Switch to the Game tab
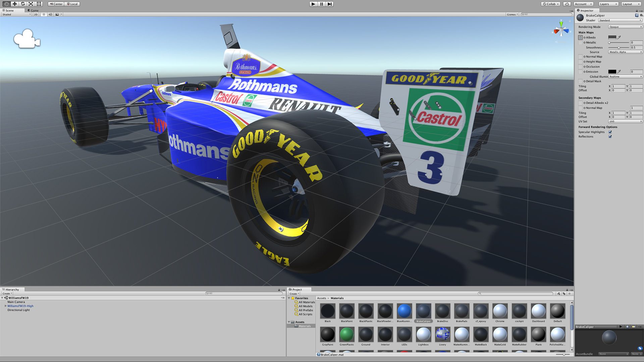Image resolution: width=644 pixels, height=362 pixels. (33, 10)
